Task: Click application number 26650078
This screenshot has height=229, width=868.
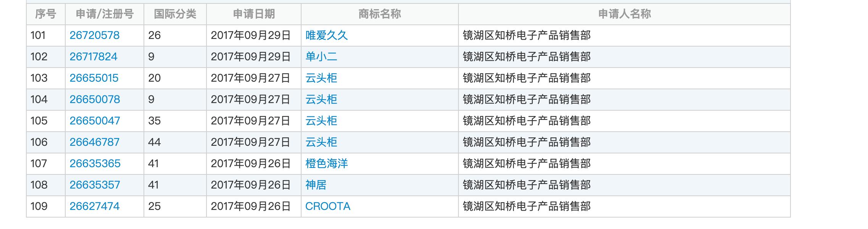Action: tap(95, 100)
